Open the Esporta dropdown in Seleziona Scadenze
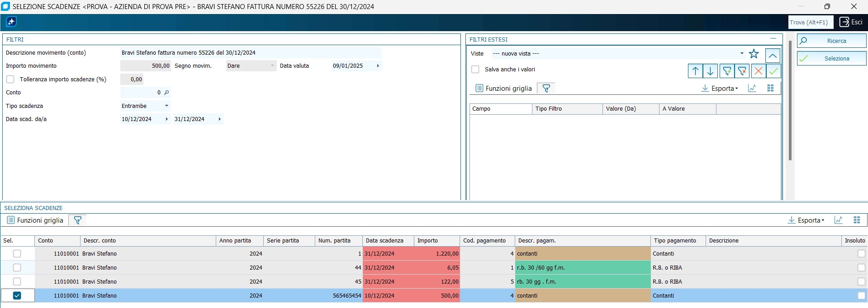868x308 pixels. click(x=808, y=220)
